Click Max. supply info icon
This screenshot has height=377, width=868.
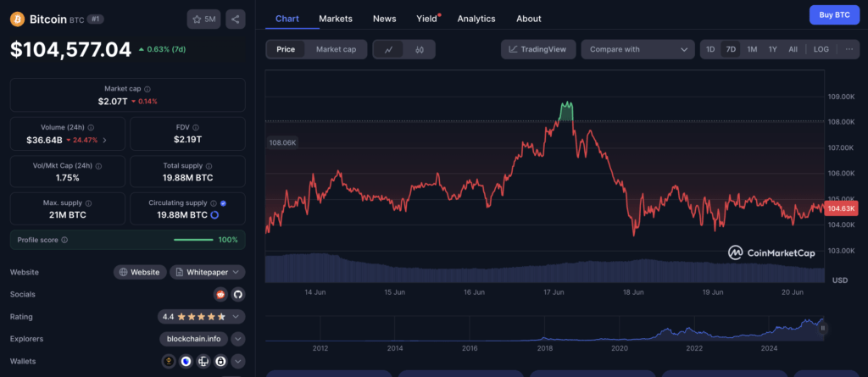point(88,203)
